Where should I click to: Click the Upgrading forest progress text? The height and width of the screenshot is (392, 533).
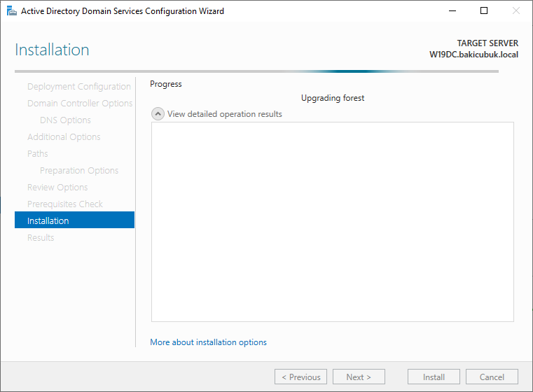[x=333, y=98]
